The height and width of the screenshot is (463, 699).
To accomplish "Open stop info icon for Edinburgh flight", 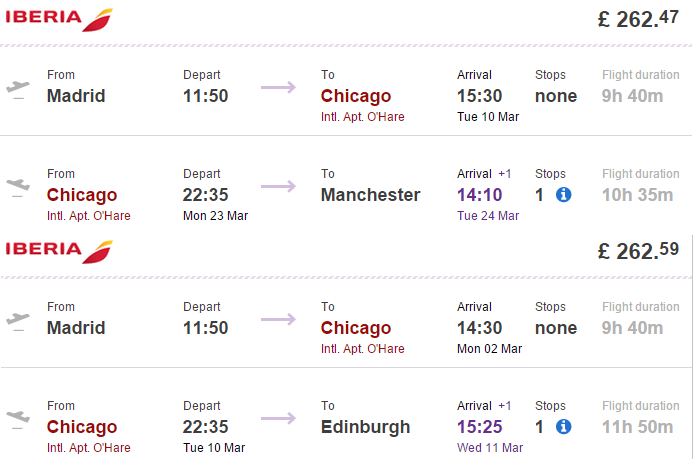I will [x=563, y=427].
